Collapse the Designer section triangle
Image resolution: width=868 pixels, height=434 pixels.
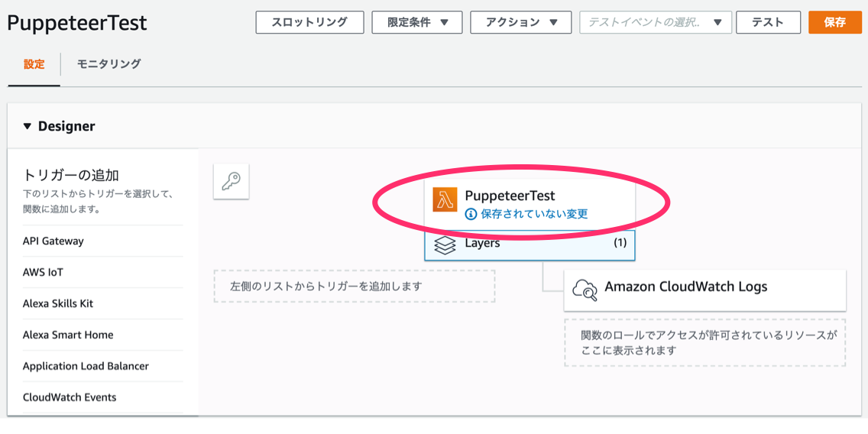click(x=28, y=126)
